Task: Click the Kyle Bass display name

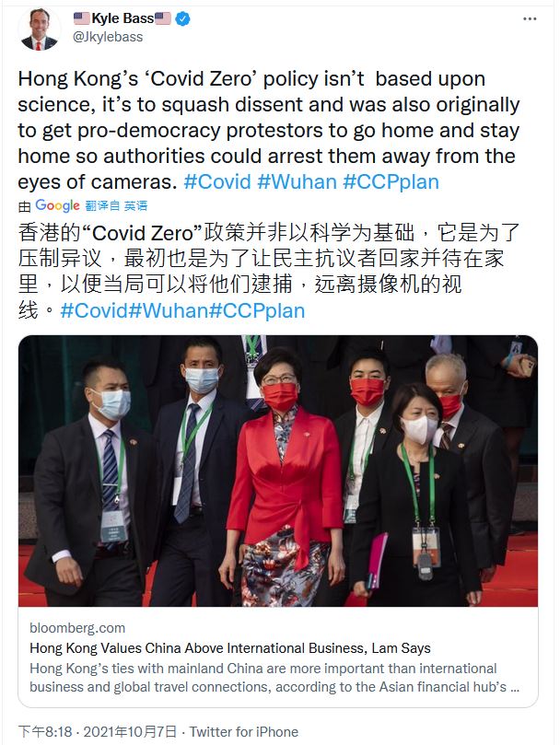Action: point(122,18)
